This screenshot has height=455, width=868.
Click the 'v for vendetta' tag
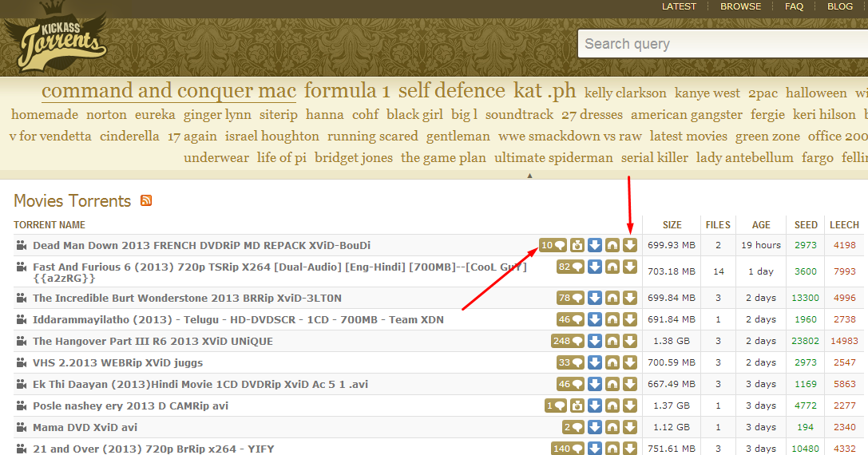[x=50, y=136]
